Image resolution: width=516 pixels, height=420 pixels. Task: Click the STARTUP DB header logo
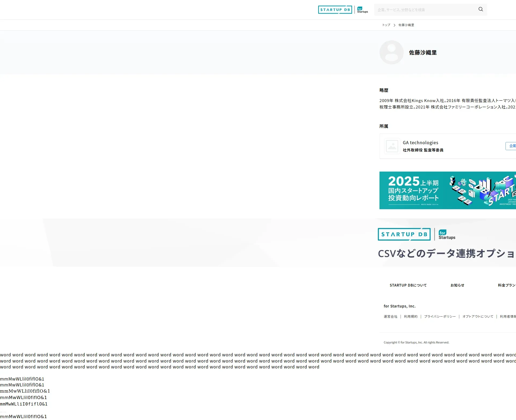point(335,10)
